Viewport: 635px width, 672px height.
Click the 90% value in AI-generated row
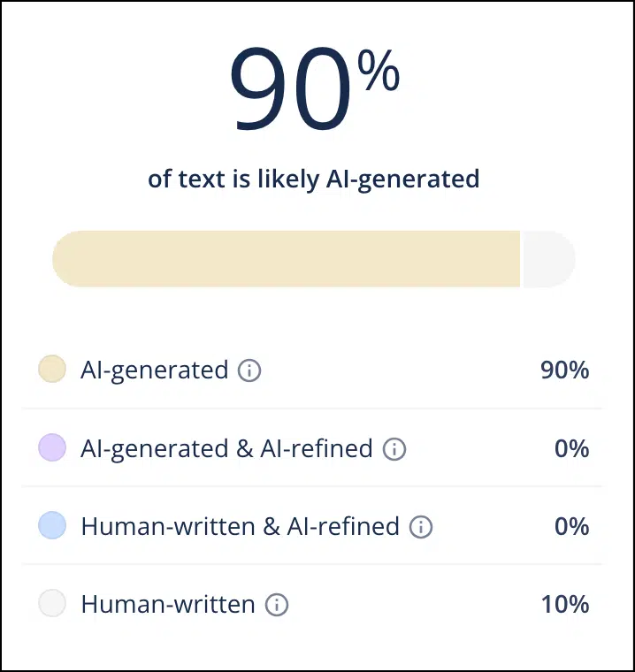tap(565, 370)
